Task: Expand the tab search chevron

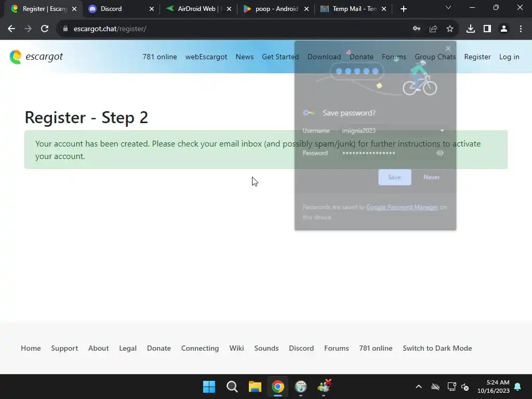Action: 448,7
